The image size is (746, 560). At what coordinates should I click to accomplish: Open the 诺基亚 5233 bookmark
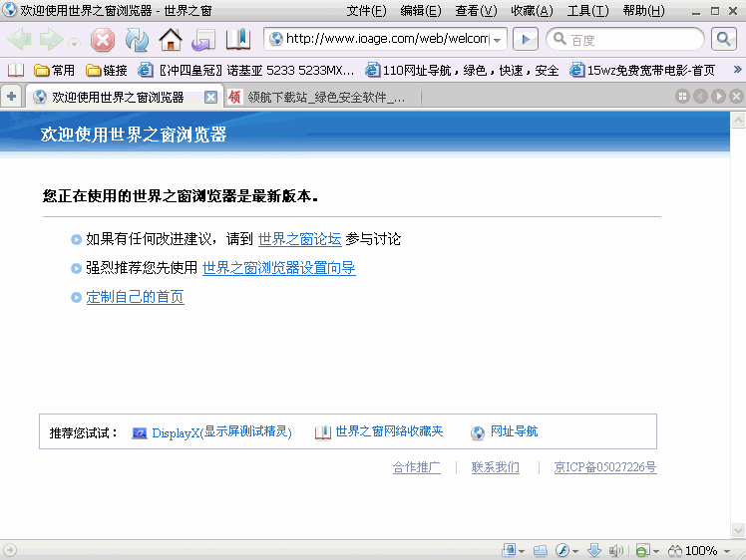pos(246,71)
